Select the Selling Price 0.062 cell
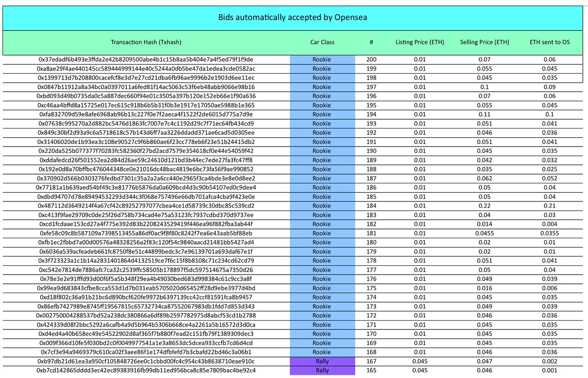 click(485, 178)
